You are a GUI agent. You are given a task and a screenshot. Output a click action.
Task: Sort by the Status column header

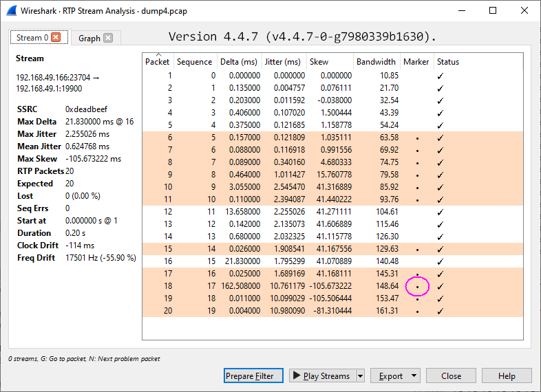click(x=449, y=62)
